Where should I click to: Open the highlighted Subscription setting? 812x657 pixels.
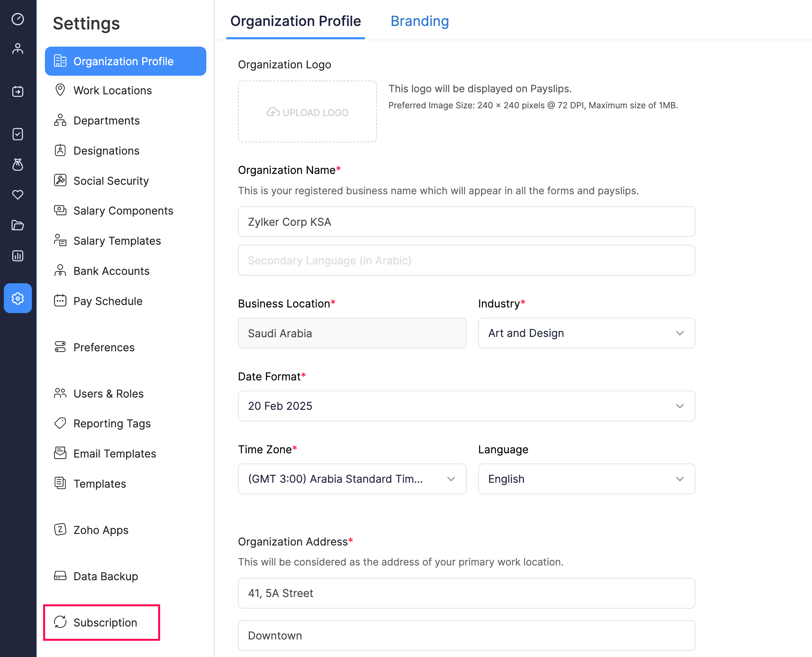(x=101, y=622)
